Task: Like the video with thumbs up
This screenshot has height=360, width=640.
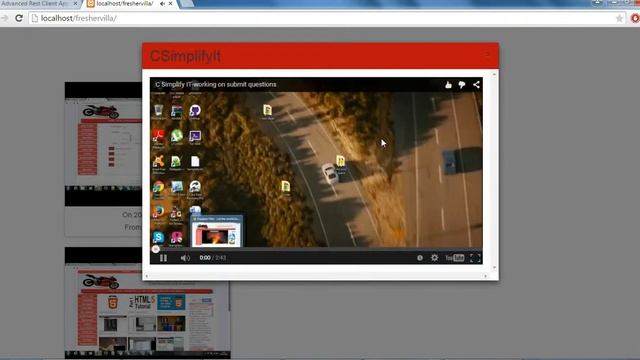Action: coord(448,84)
